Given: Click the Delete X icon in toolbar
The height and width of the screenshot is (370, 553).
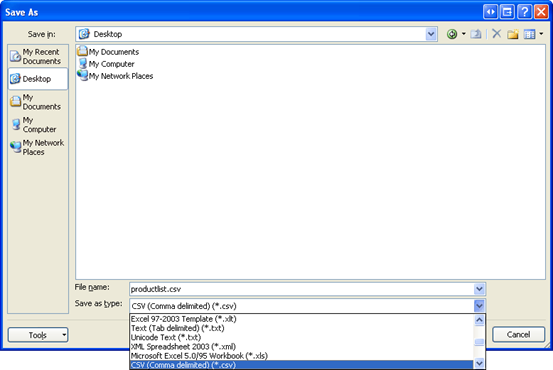Looking at the screenshot, I should 497,34.
